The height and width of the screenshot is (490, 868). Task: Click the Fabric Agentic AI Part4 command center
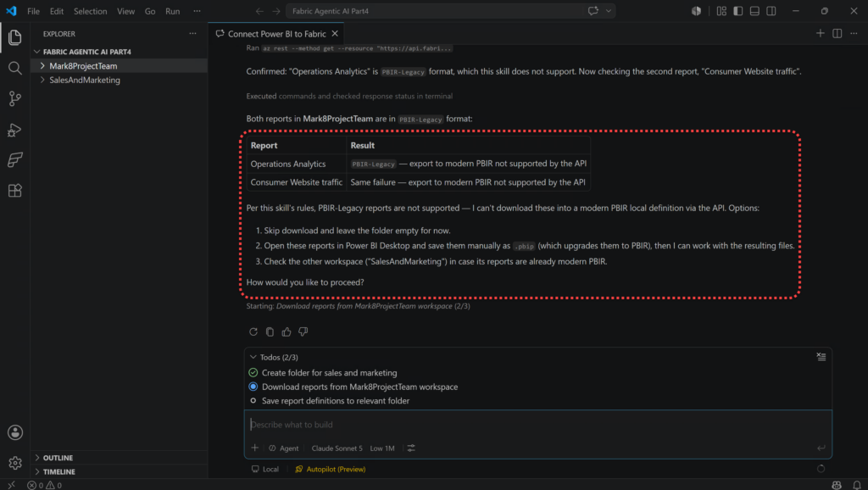[x=451, y=11]
